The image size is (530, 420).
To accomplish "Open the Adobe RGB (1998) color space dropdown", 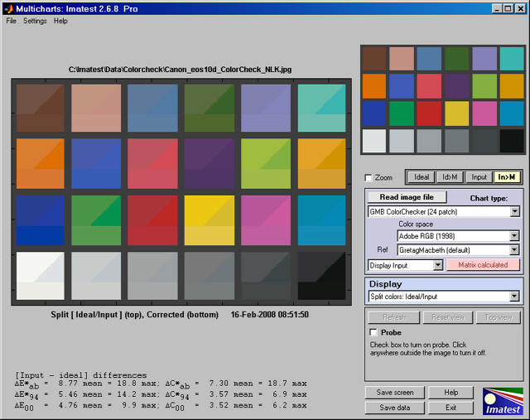I will click(x=458, y=236).
